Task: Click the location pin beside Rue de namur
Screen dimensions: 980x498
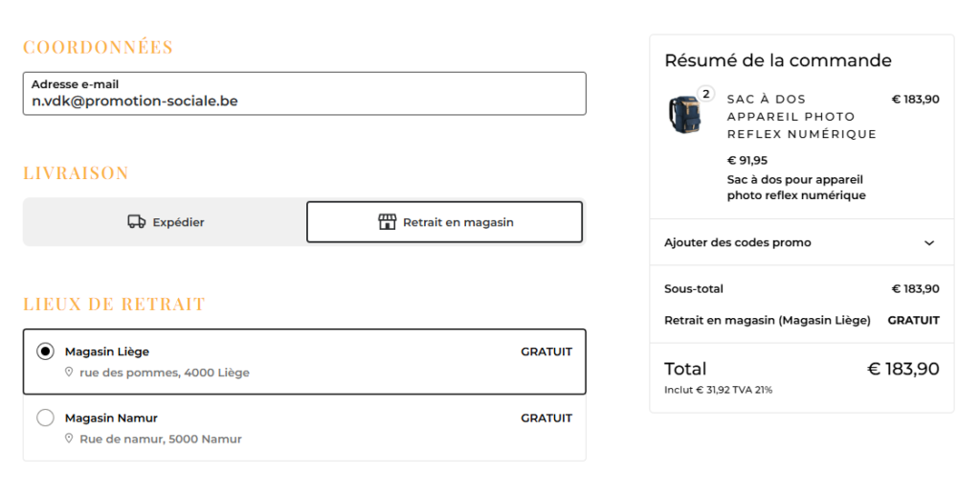Action: [x=69, y=439]
